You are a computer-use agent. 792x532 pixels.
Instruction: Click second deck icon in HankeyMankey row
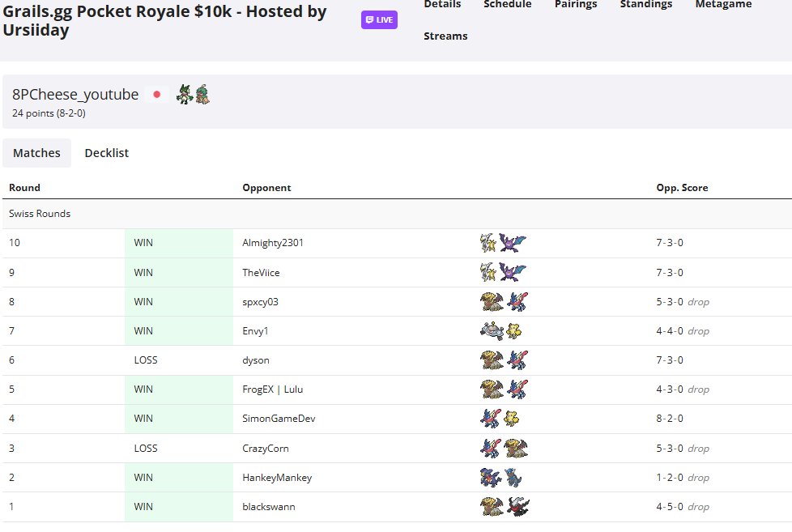[513, 478]
